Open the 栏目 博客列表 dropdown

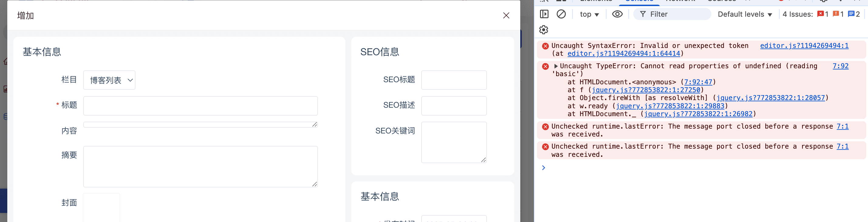[109, 80]
